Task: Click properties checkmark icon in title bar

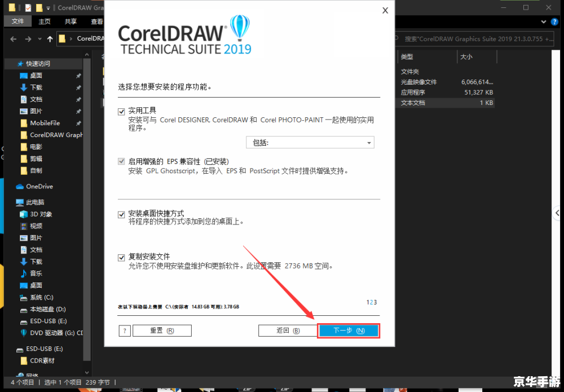Action: click(x=28, y=7)
